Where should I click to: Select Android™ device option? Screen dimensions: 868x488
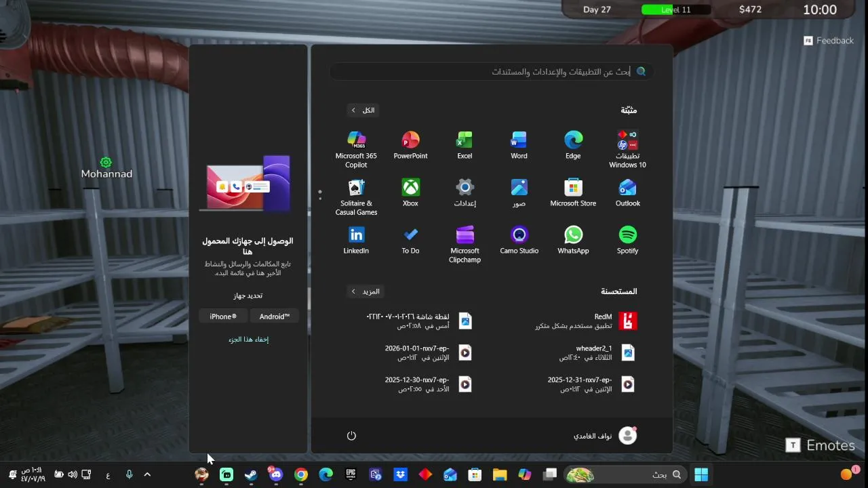[x=275, y=317]
